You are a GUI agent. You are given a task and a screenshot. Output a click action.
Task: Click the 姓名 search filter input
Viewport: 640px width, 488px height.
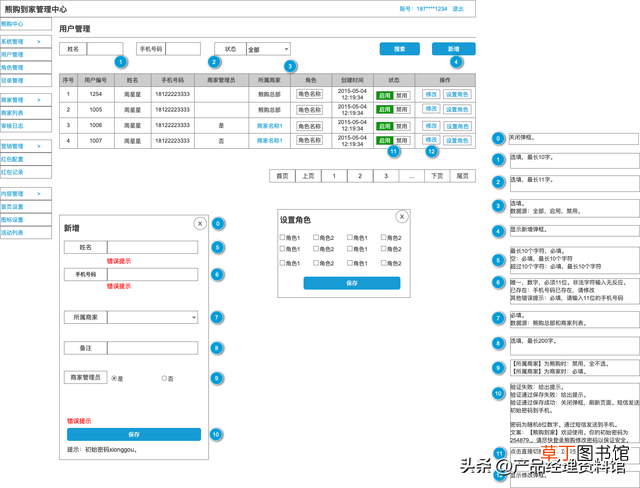[105, 49]
